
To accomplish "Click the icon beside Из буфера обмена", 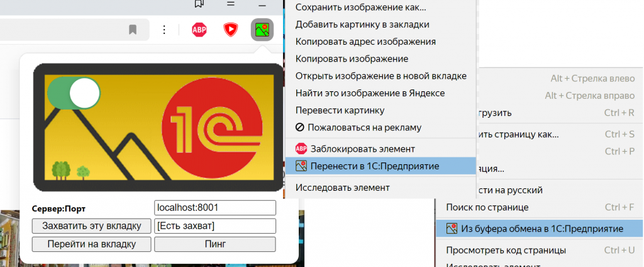I will 452,229.
